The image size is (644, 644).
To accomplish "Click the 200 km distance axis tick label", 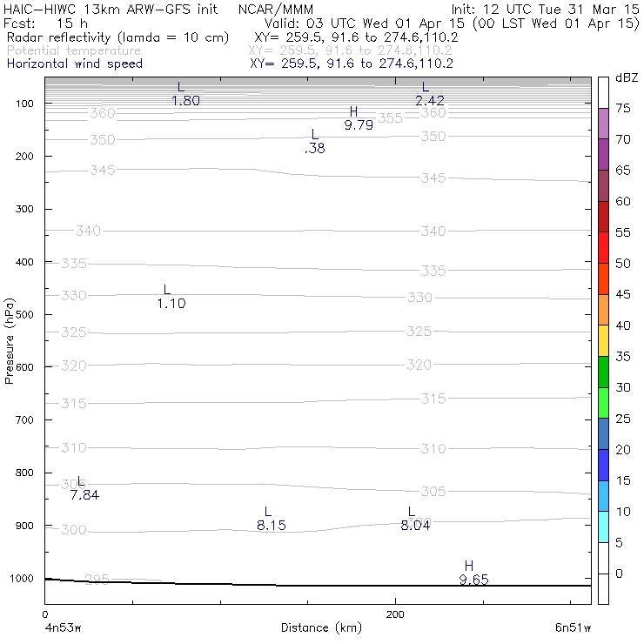I will 395,614.
